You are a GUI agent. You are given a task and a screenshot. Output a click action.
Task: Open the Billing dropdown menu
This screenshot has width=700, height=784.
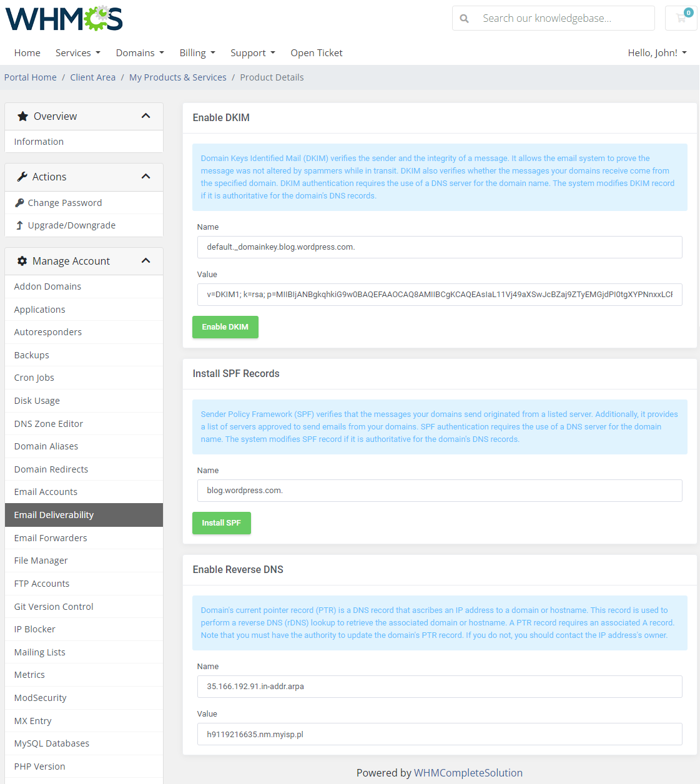[x=197, y=53]
